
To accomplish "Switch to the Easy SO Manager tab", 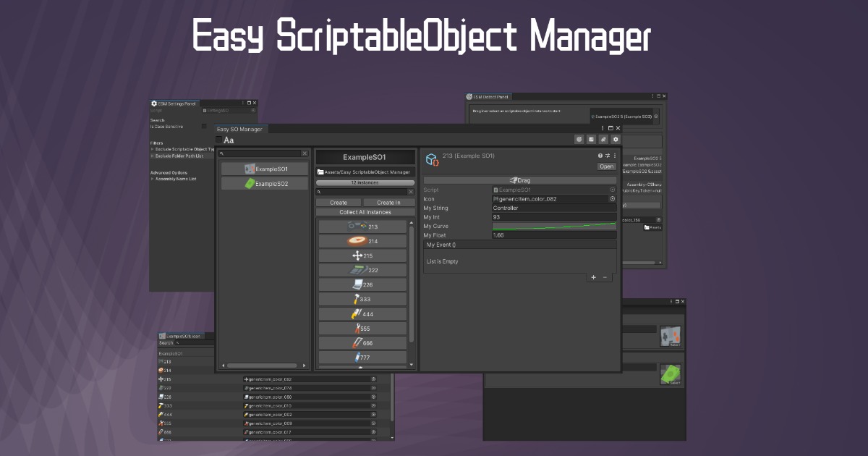I will 239,130.
